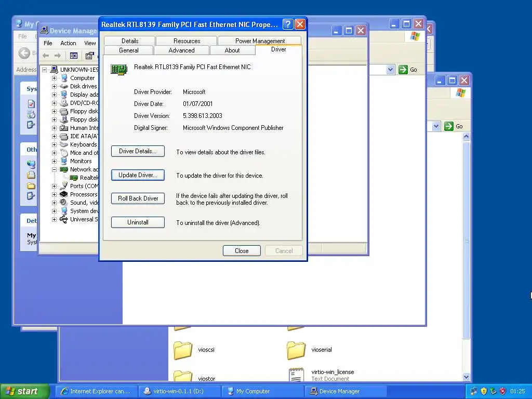
Task: Select the Computer node icon in device tree
Action: [64, 78]
